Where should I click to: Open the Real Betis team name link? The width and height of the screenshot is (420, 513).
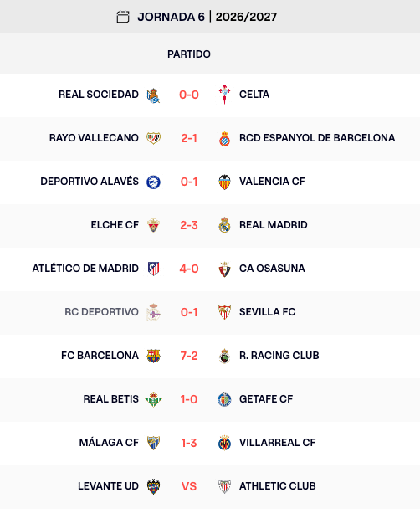pos(111,399)
